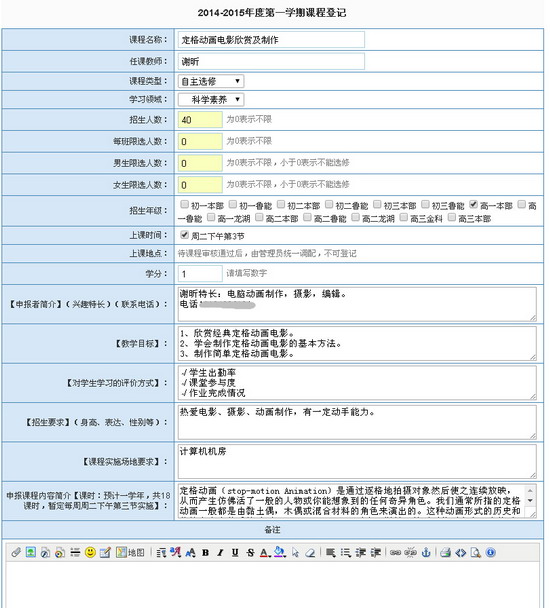This screenshot has height=608, width=550.
Task: Check the 初一鲁能 grade checkbox
Action: click(233, 204)
